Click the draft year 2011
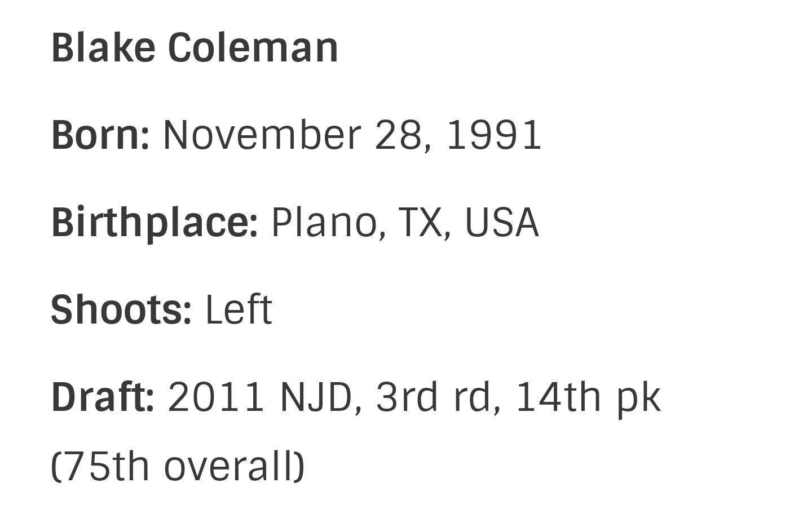Viewport: 812px width, 527px height. pos(216,397)
